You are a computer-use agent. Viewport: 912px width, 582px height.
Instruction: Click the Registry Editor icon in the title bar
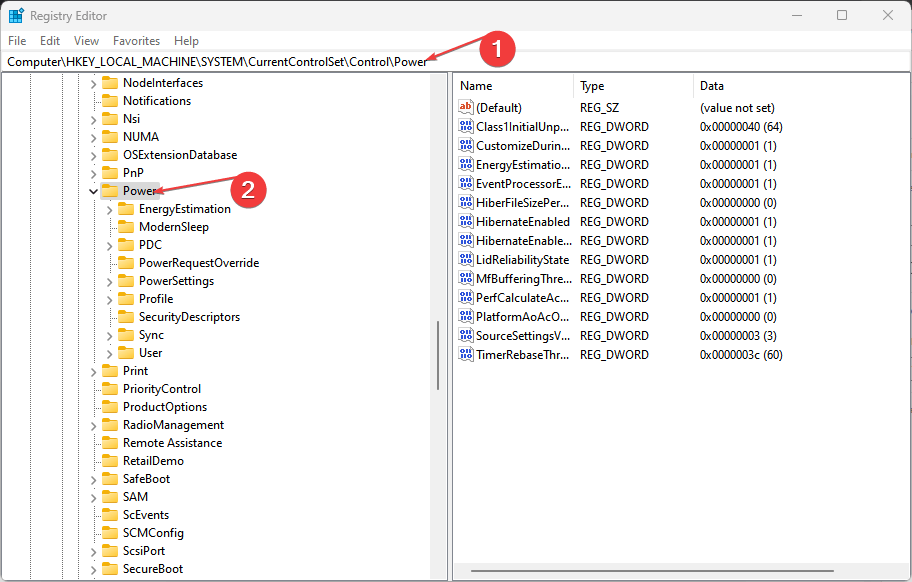[x=14, y=15]
